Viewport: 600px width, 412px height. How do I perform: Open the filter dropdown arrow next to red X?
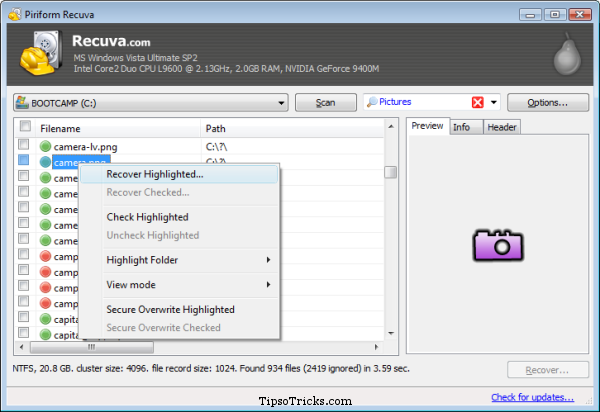[494, 102]
